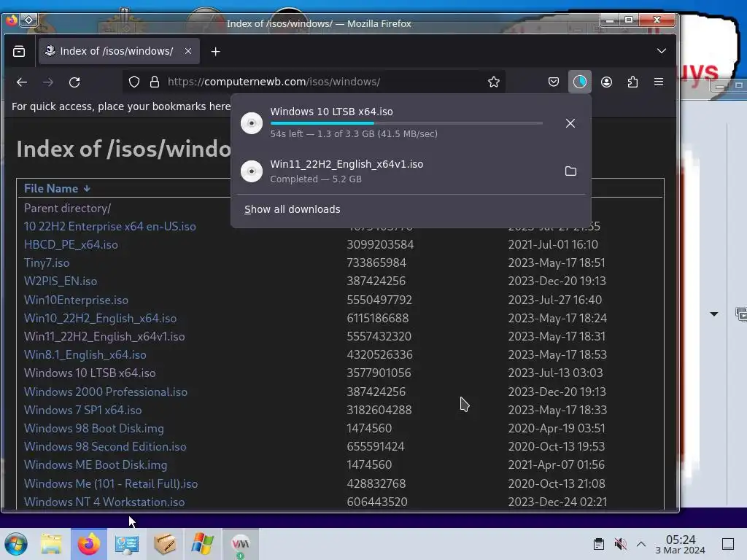The width and height of the screenshot is (747, 560).
Task: Open the Firefox account menu
Action: tap(606, 82)
